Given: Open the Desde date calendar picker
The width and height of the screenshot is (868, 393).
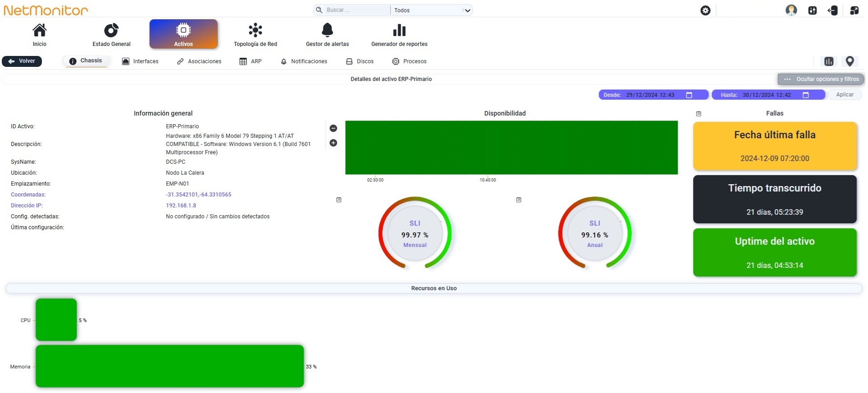Looking at the screenshot, I should tap(689, 95).
